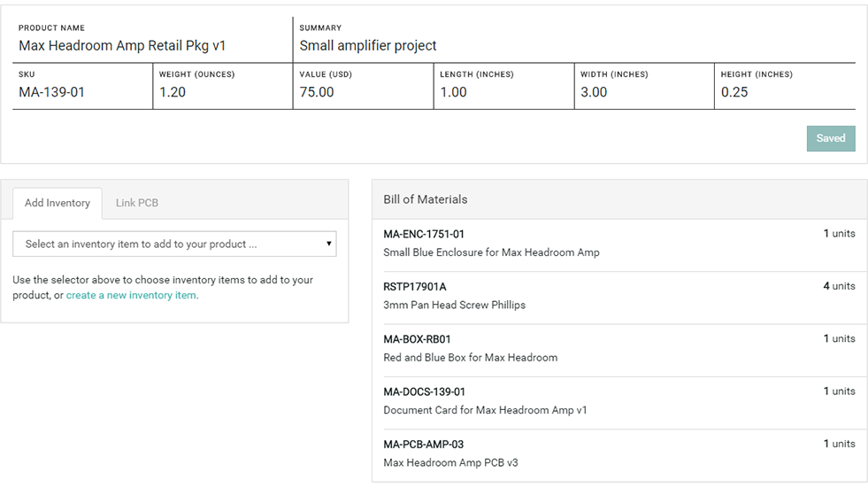The height and width of the screenshot is (488, 868).
Task: Click the 4 units quantity for screws
Action: pyautogui.click(x=839, y=286)
